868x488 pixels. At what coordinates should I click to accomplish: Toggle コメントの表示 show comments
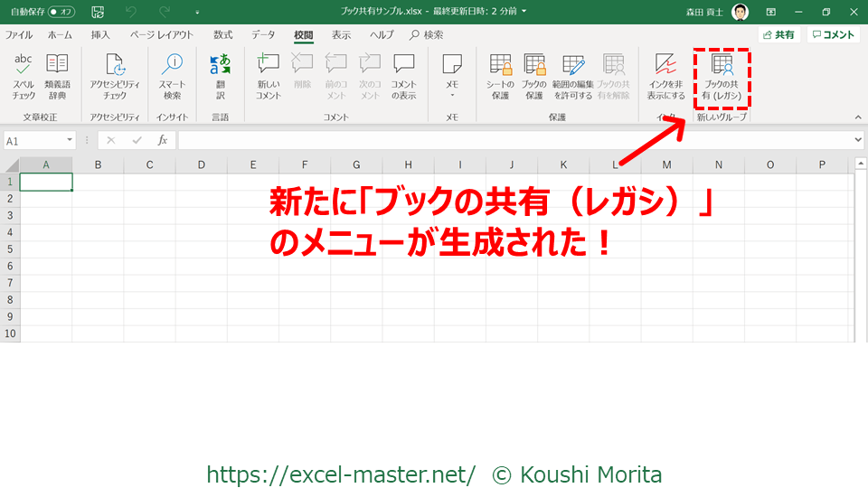403,76
